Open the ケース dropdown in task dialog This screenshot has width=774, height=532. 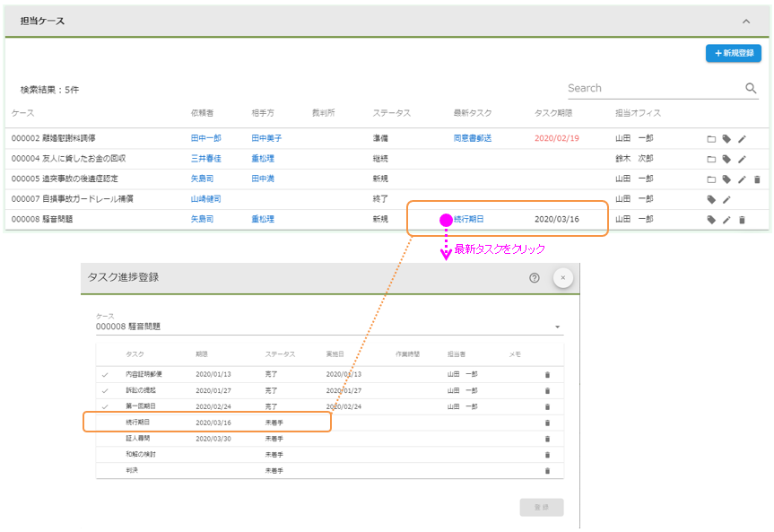(x=557, y=327)
